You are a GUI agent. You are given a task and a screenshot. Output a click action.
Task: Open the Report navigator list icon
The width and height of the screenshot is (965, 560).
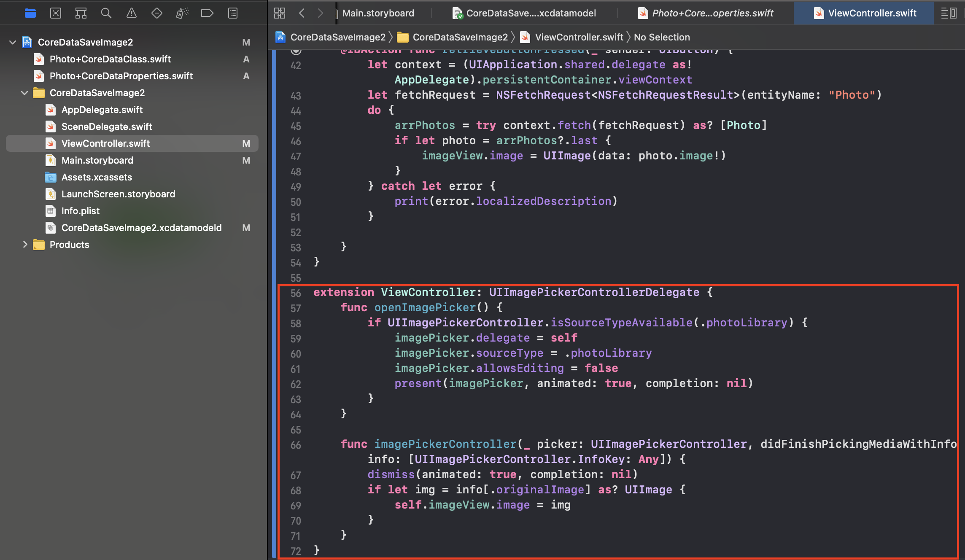click(x=233, y=13)
